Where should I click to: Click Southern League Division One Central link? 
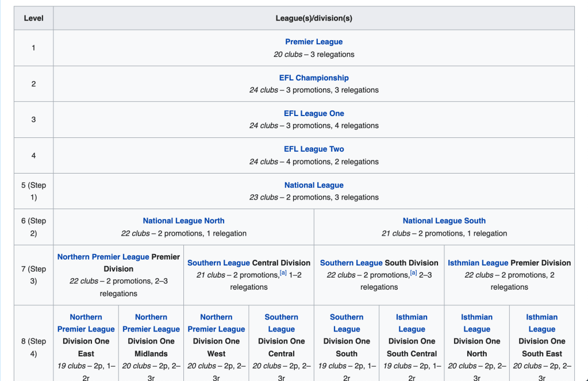[281, 323]
